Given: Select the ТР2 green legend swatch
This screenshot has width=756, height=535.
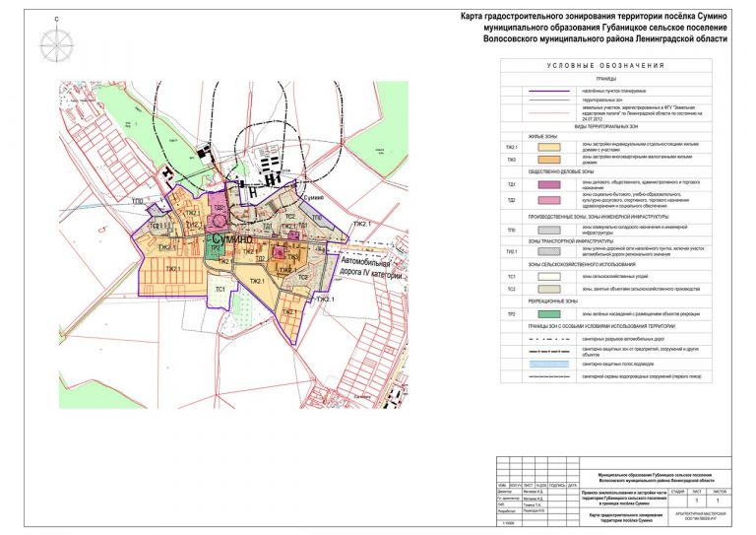Looking at the screenshot, I should pos(549,314).
